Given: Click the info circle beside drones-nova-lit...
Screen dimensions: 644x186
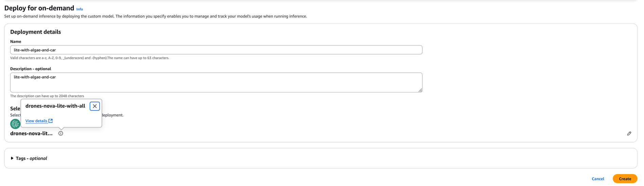Looking at the screenshot, I should pos(61,134).
